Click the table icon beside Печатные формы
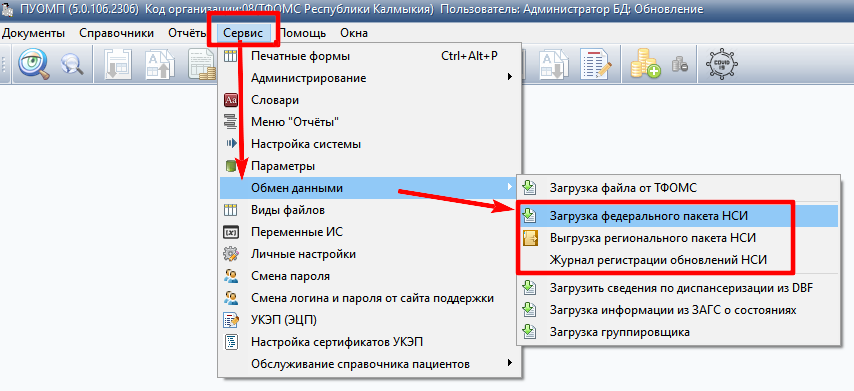 231,56
